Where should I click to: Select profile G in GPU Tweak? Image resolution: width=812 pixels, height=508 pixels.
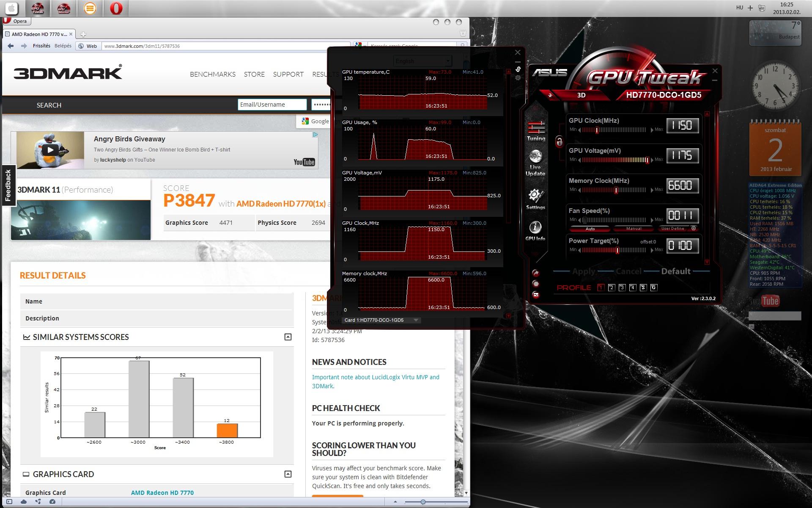[x=653, y=287]
